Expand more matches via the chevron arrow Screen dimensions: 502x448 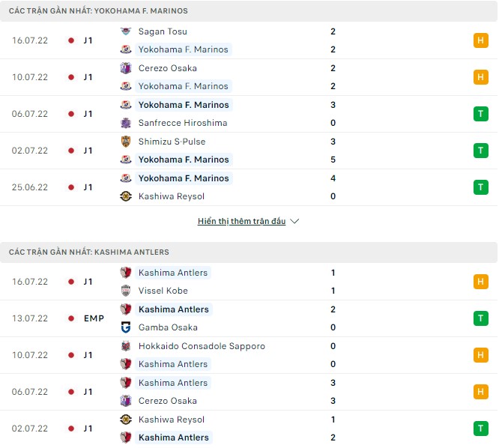294,222
